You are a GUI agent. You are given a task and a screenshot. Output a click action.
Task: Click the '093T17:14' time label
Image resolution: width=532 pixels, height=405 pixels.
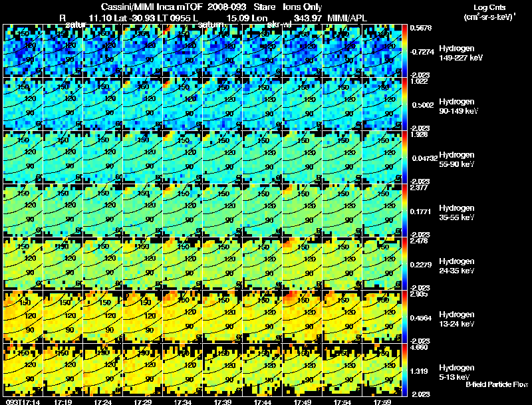pyautogui.click(x=23, y=402)
